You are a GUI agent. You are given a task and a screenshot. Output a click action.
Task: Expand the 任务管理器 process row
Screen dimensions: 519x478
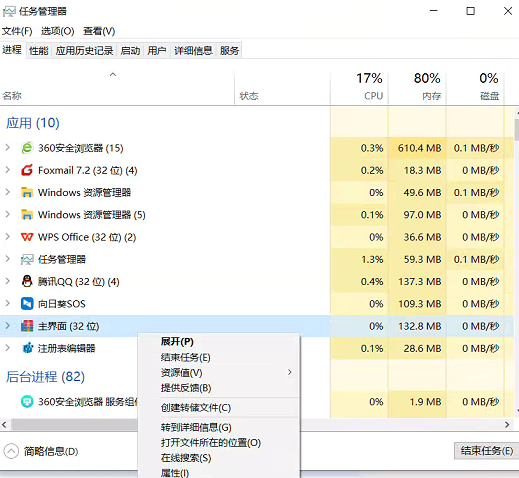click(8, 259)
